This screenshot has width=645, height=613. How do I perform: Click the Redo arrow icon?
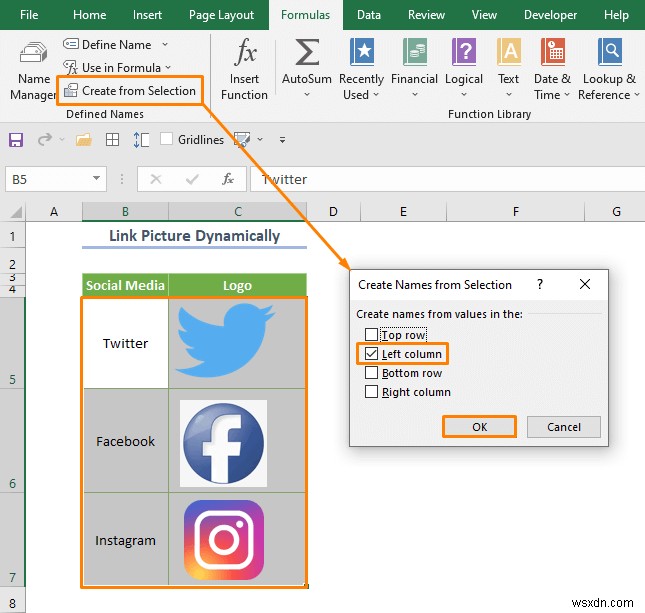[x=44, y=140]
